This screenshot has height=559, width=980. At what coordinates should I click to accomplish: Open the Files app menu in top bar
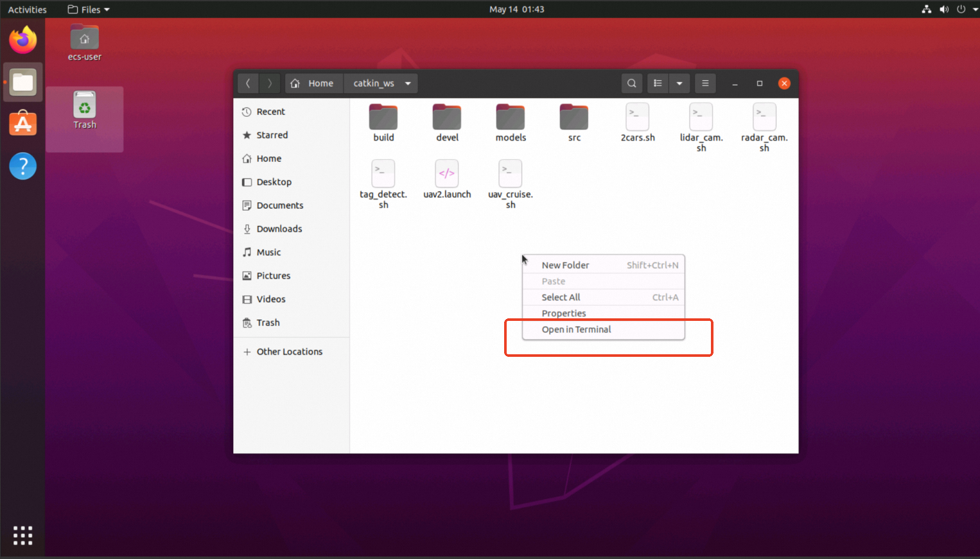89,10
